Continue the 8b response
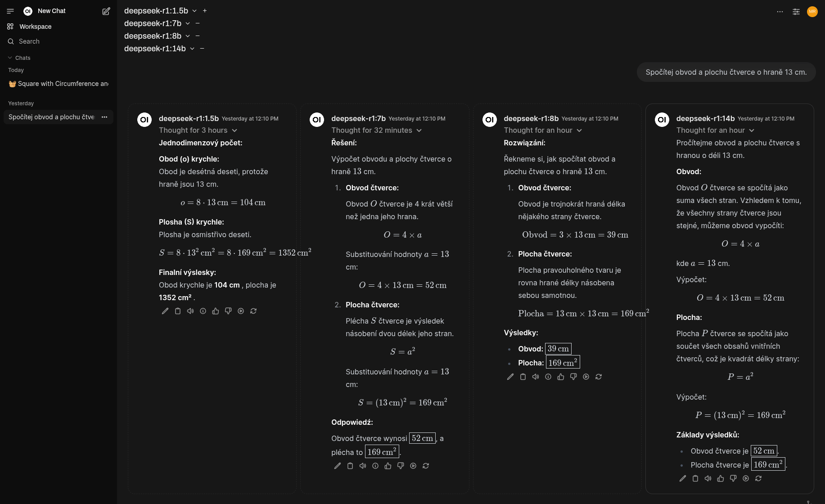This screenshot has height=504, width=825. click(586, 377)
